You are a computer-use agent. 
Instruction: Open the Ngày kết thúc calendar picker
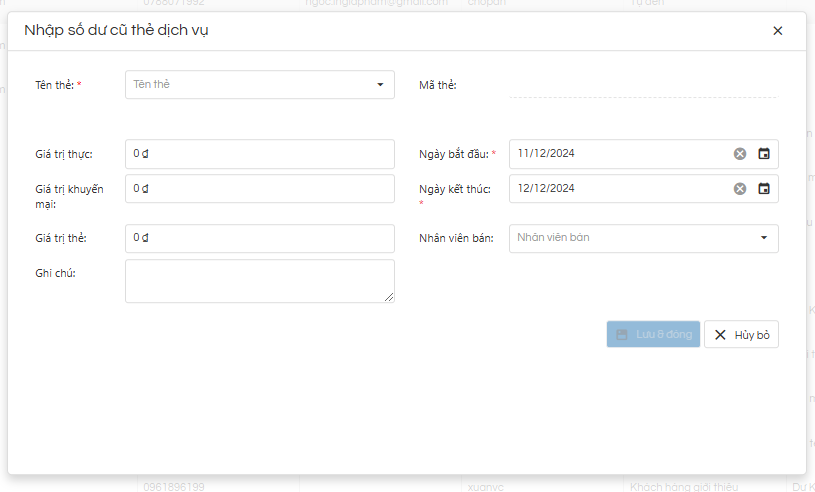pyautogui.click(x=764, y=189)
